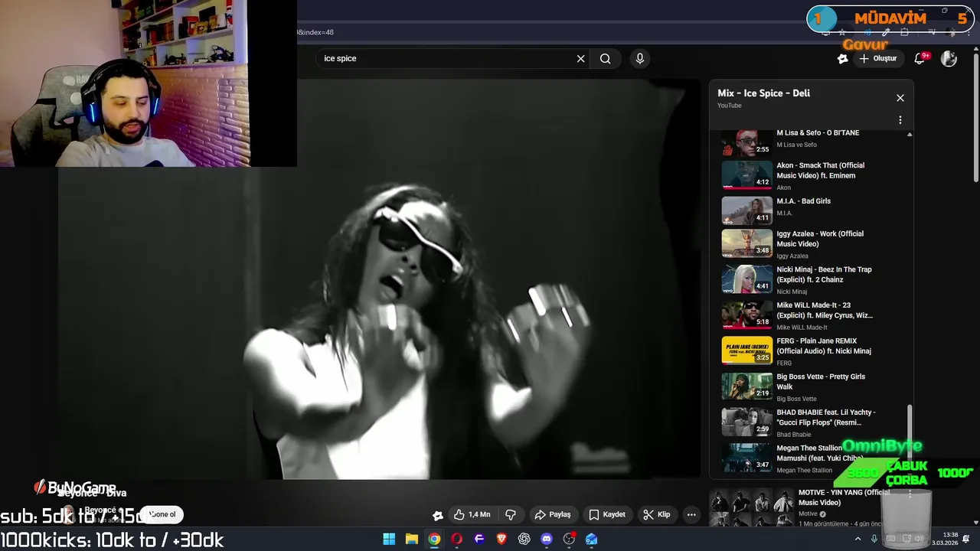Click the Chrome taskbar icon
This screenshot has width=980, height=551.
click(434, 539)
